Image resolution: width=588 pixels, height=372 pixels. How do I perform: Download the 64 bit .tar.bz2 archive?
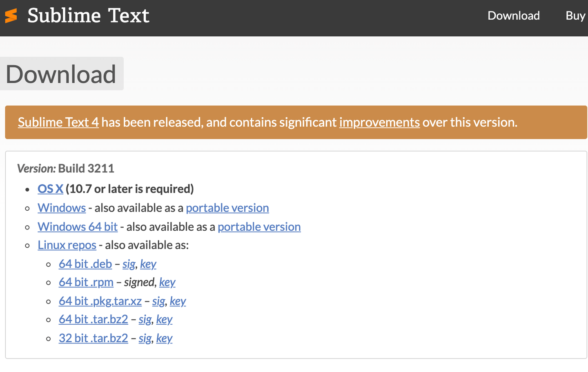pos(94,319)
